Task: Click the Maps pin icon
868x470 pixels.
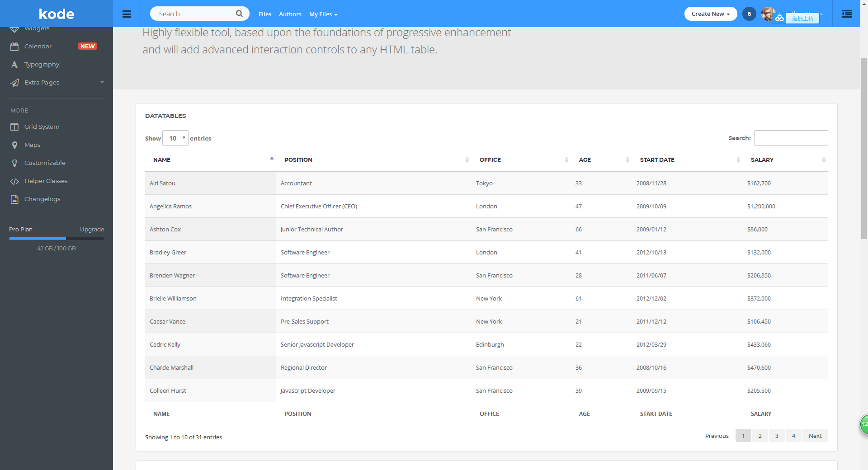Action: click(14, 145)
